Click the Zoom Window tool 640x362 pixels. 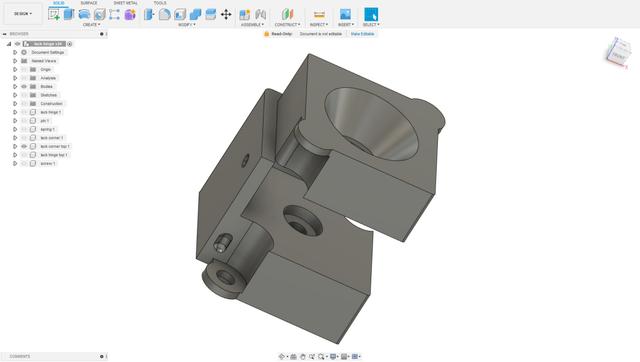tap(312, 357)
